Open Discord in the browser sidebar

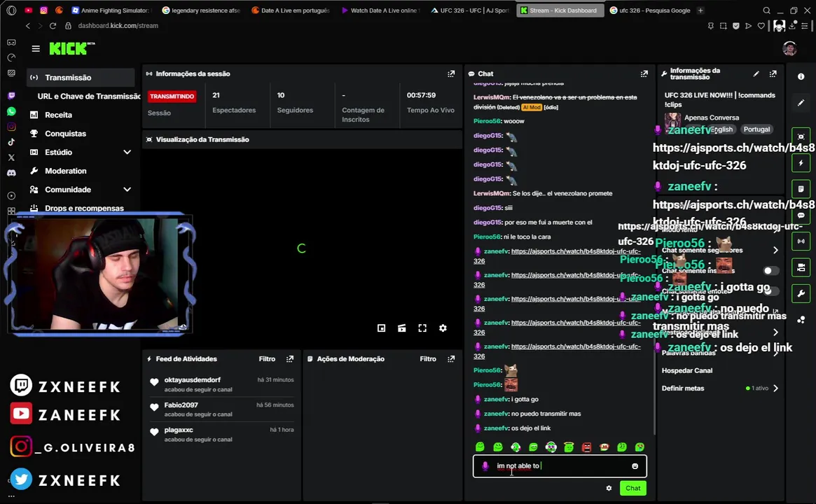click(x=11, y=173)
